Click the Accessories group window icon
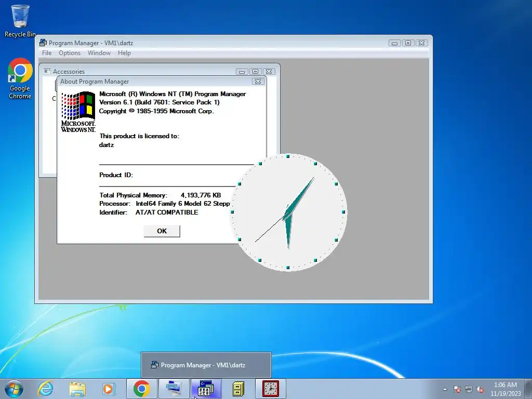This screenshot has height=399, width=532. tap(47, 71)
